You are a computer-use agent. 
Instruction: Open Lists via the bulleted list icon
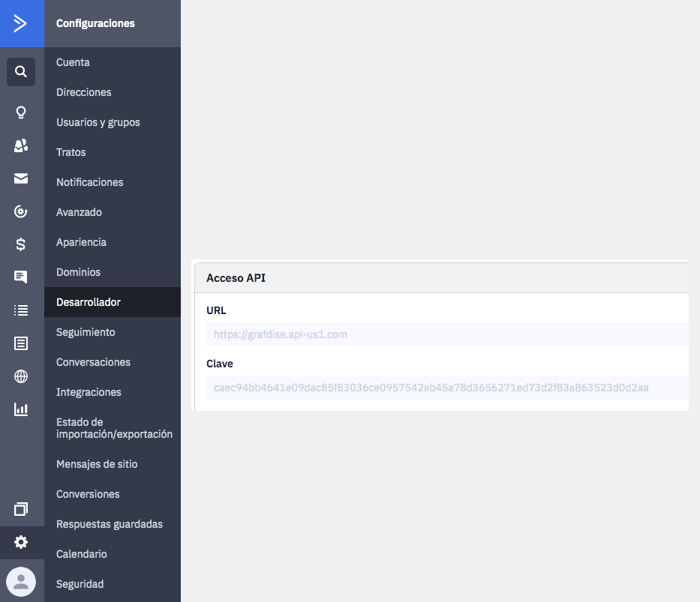(x=21, y=310)
